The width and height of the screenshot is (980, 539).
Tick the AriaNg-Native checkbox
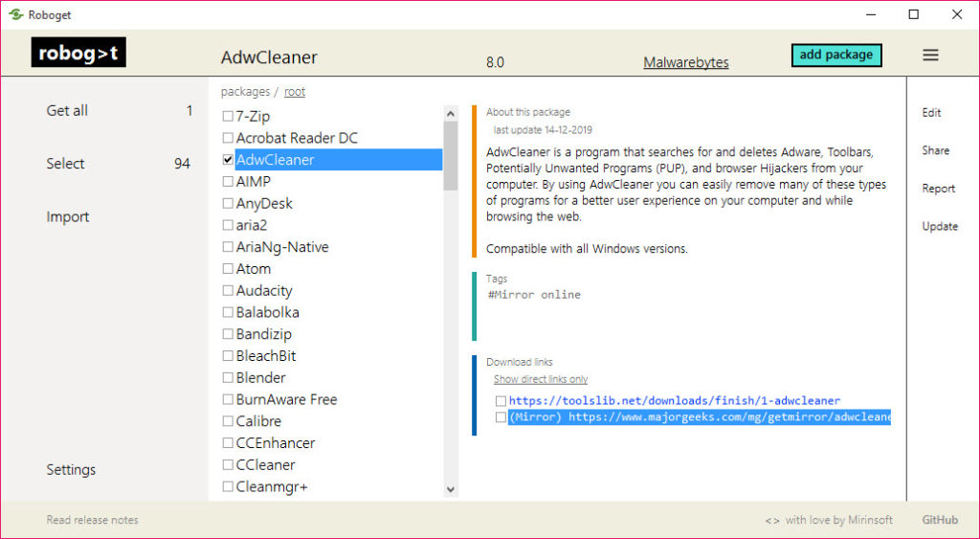228,247
